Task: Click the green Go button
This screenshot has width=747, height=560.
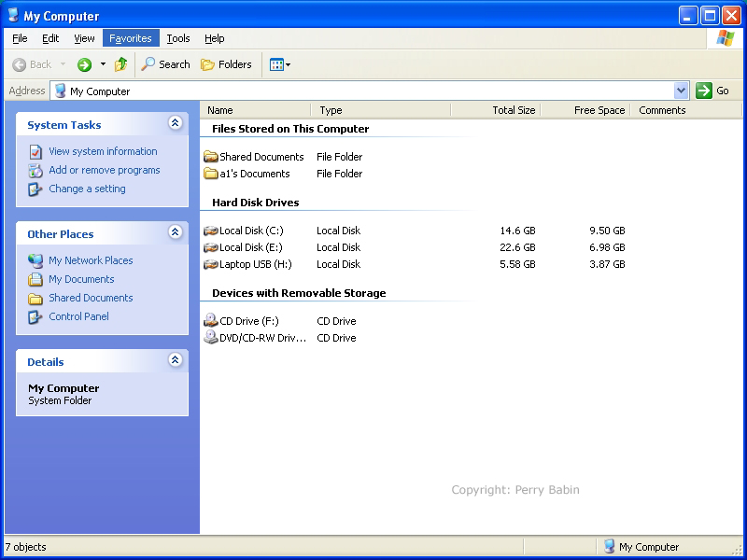Action: (x=712, y=91)
